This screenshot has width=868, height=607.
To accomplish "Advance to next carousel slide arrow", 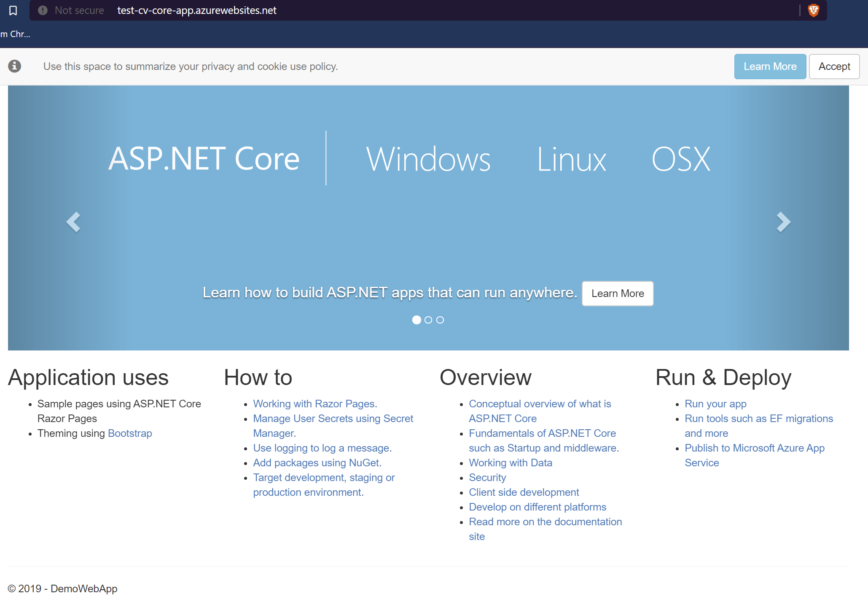I will pyautogui.click(x=783, y=222).
